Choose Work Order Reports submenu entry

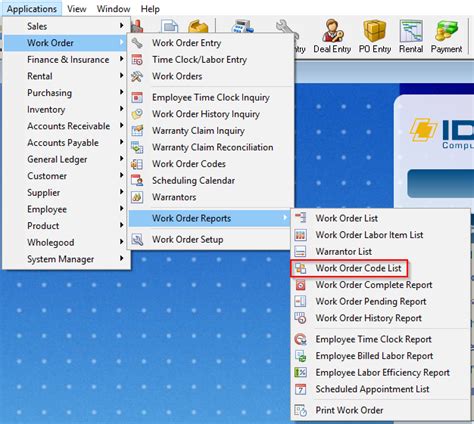(209, 218)
